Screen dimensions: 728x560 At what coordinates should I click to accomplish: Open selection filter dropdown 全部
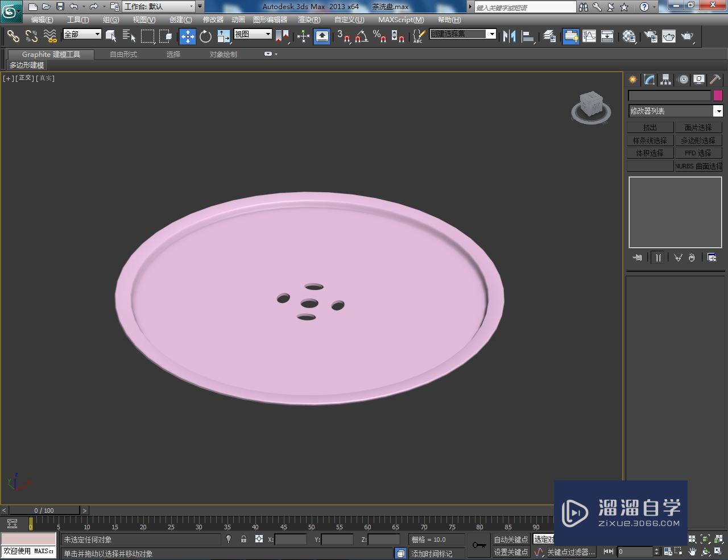point(82,34)
